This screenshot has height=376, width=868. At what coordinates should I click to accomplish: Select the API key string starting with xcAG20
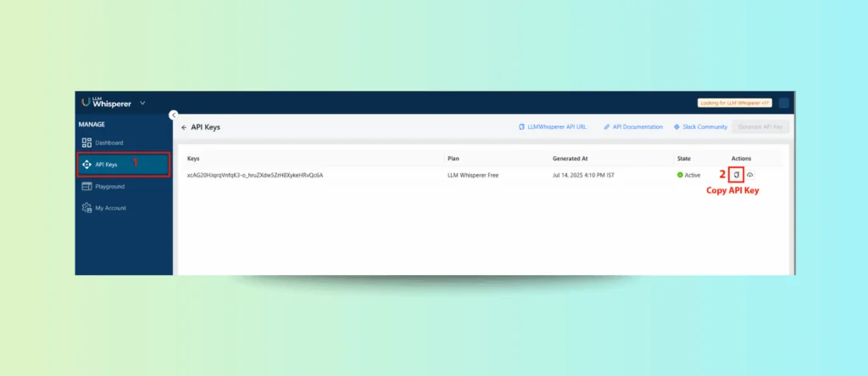[x=255, y=175]
